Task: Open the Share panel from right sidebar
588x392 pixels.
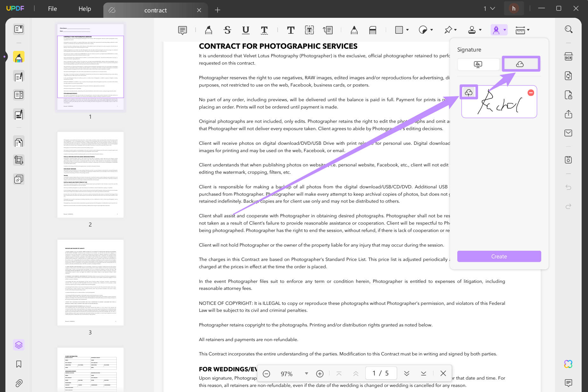Action: point(569,114)
